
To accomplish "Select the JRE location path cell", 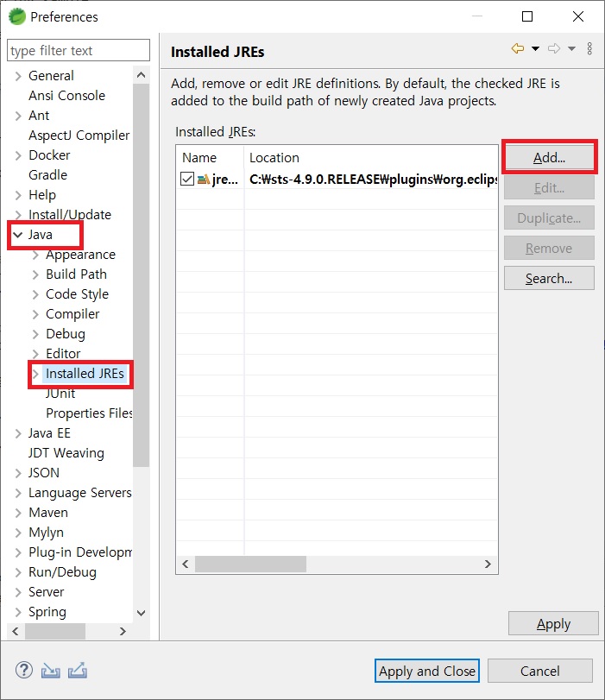I will click(372, 179).
